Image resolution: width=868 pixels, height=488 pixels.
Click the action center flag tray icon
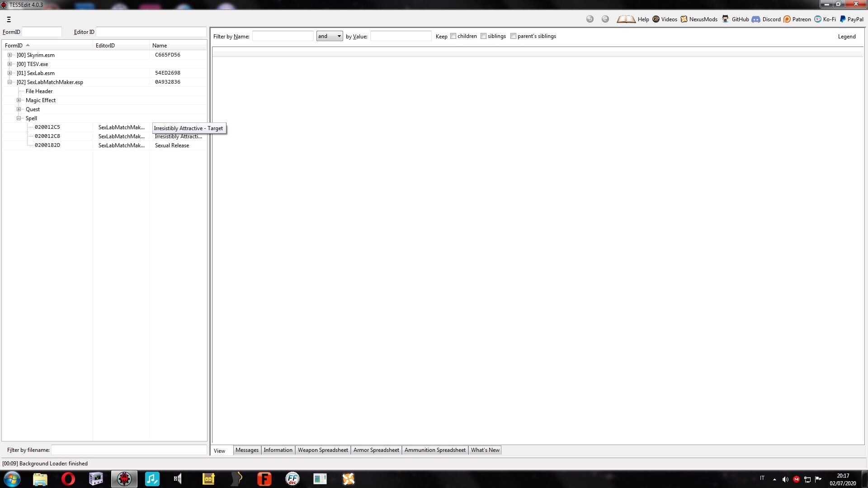coord(818,479)
